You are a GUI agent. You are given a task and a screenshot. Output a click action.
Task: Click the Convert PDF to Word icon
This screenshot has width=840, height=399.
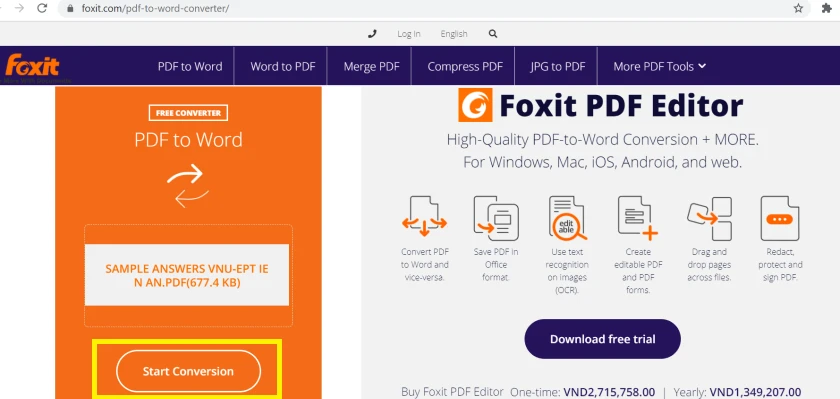click(424, 217)
